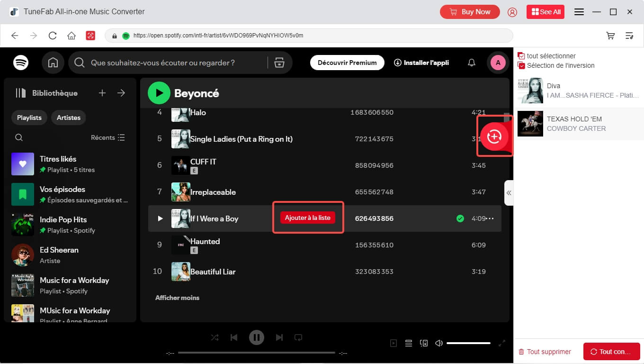Open the Titres likés playlist

click(x=70, y=164)
